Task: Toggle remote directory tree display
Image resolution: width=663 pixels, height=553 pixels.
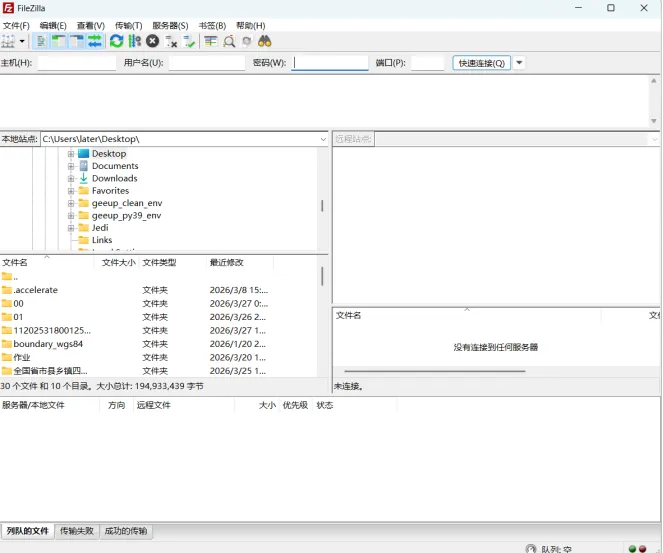Action: click(x=77, y=41)
